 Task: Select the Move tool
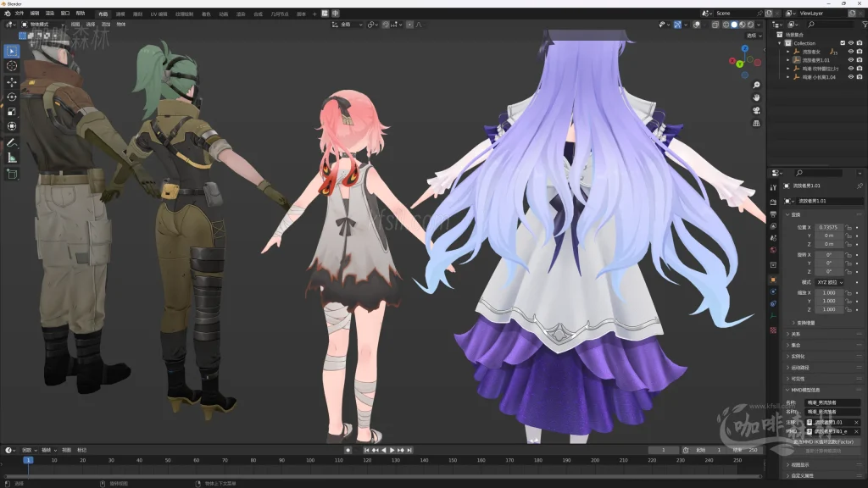click(12, 82)
